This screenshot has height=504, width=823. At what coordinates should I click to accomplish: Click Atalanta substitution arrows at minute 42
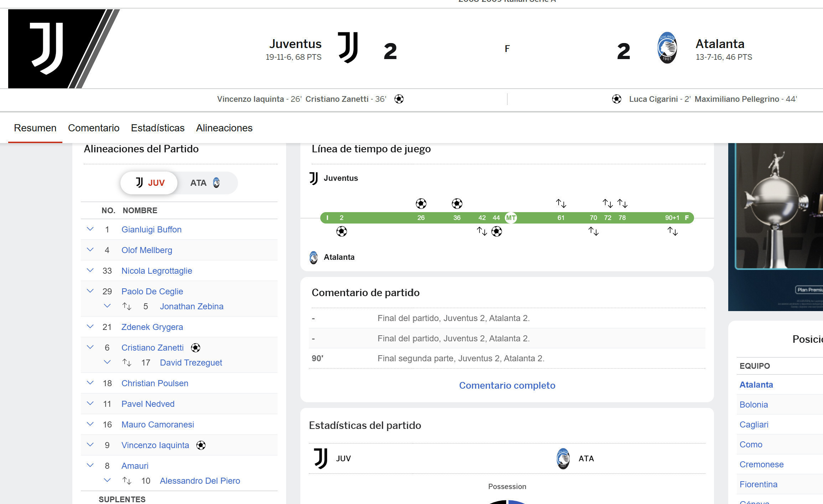click(x=482, y=231)
